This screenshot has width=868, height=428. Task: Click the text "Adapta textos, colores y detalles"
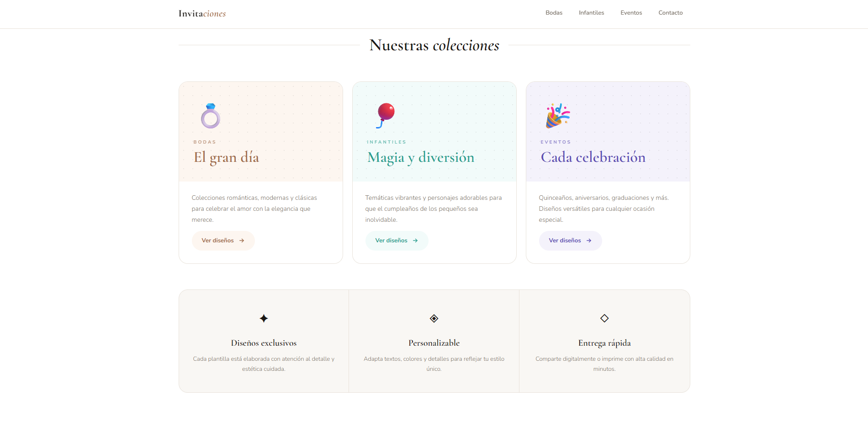434,364
